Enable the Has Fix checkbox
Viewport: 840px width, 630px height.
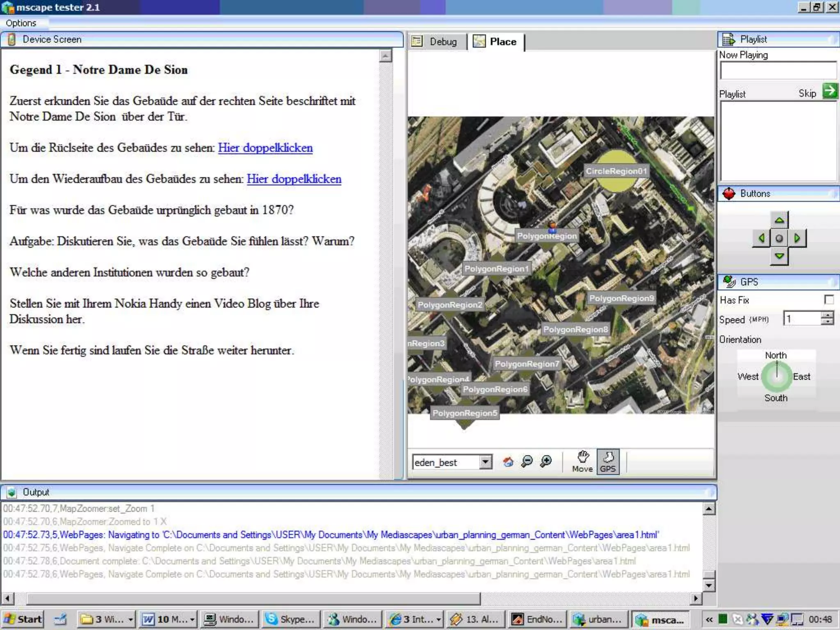[x=829, y=300]
